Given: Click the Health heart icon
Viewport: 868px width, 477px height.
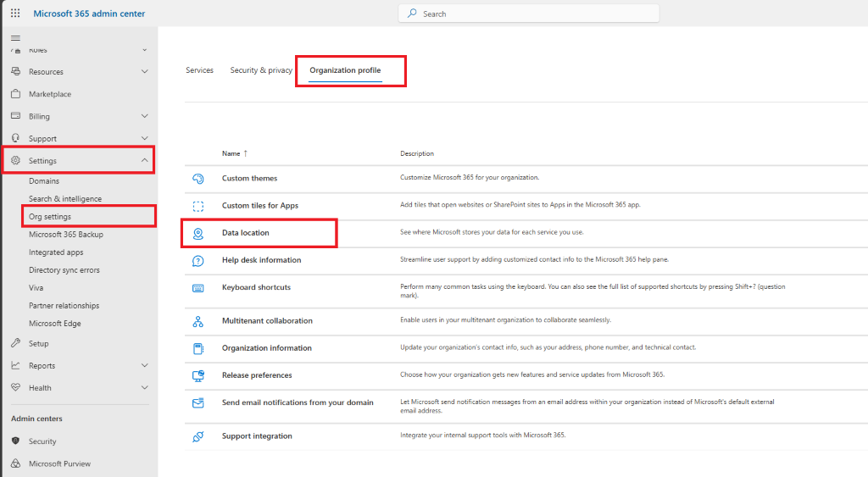Looking at the screenshot, I should pos(15,387).
